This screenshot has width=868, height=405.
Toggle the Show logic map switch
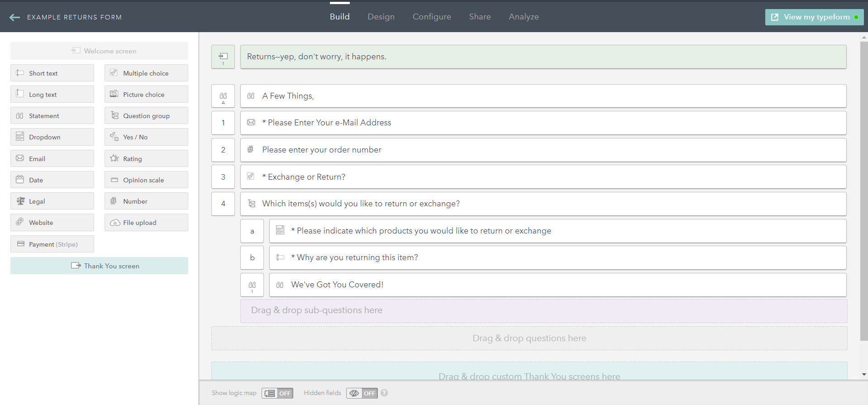coord(277,393)
